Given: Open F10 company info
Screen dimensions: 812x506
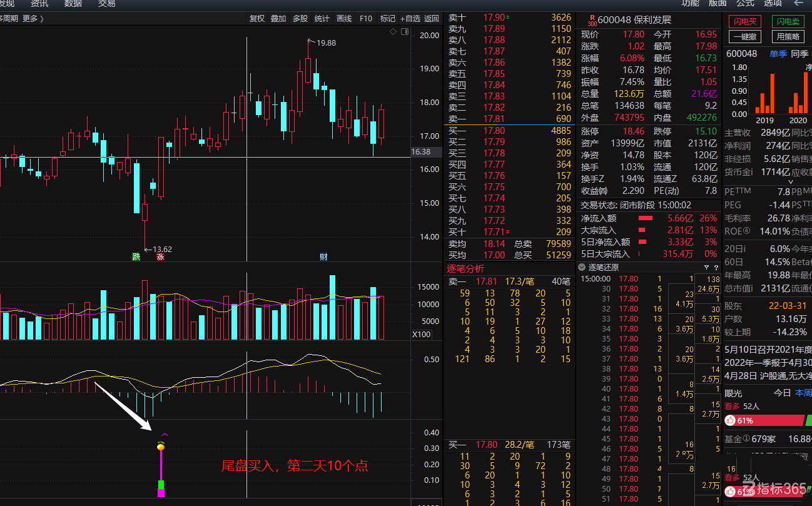Looking at the screenshot, I should tap(366, 19).
